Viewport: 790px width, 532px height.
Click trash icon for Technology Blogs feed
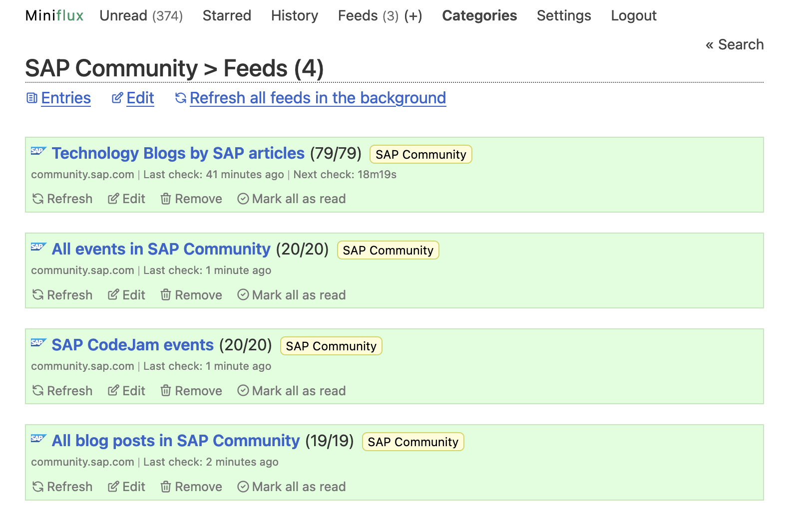(166, 199)
